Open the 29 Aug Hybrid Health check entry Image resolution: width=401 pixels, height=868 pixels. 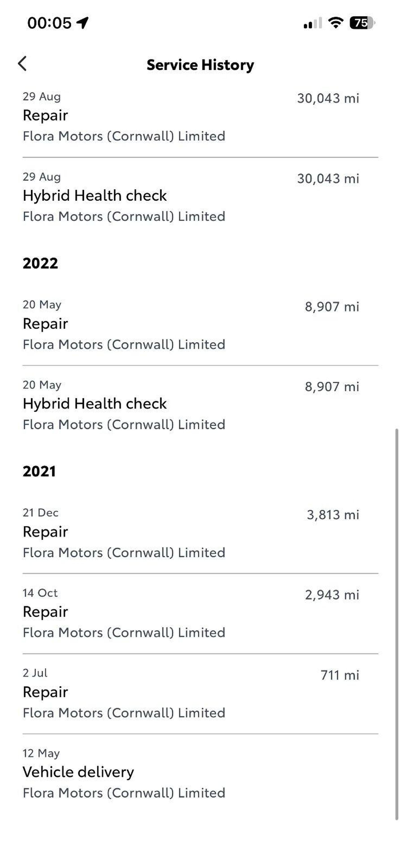pyautogui.click(x=200, y=197)
